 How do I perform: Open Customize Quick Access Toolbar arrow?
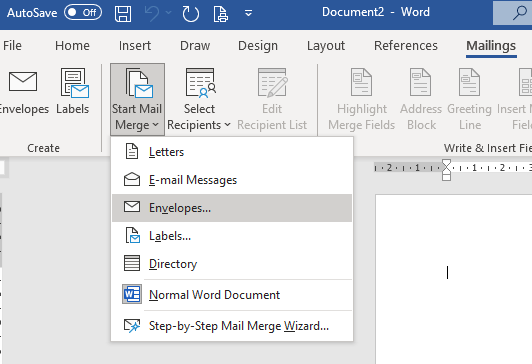coord(248,14)
